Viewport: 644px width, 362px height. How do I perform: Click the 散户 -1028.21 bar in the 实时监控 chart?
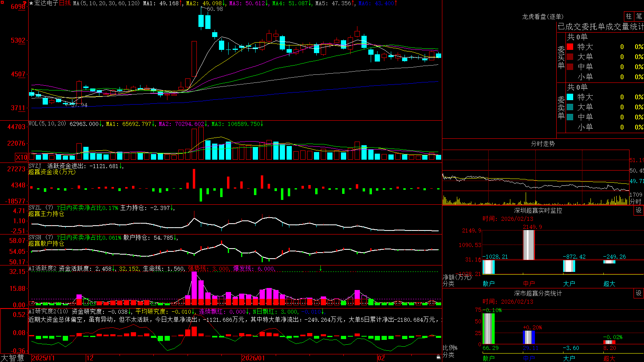point(489,267)
